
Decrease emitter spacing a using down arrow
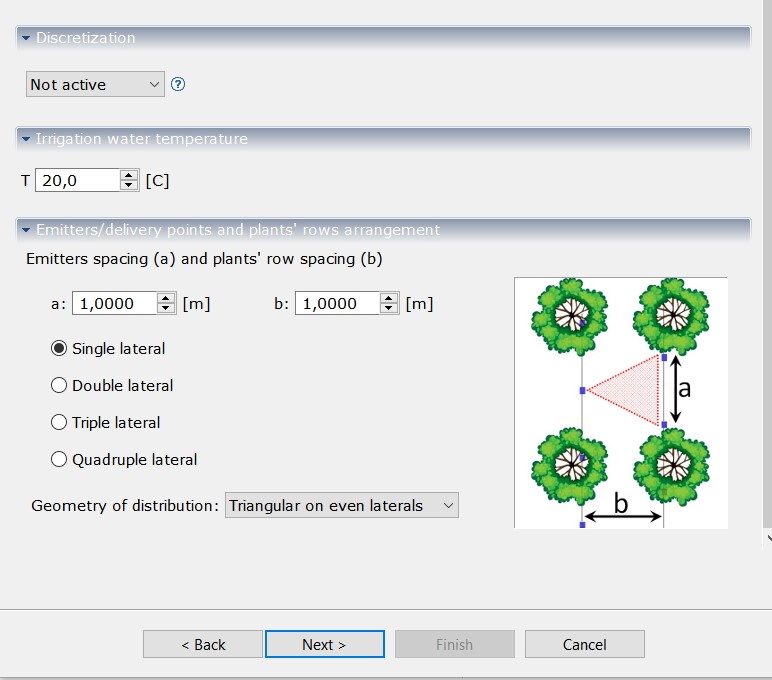(x=166, y=309)
